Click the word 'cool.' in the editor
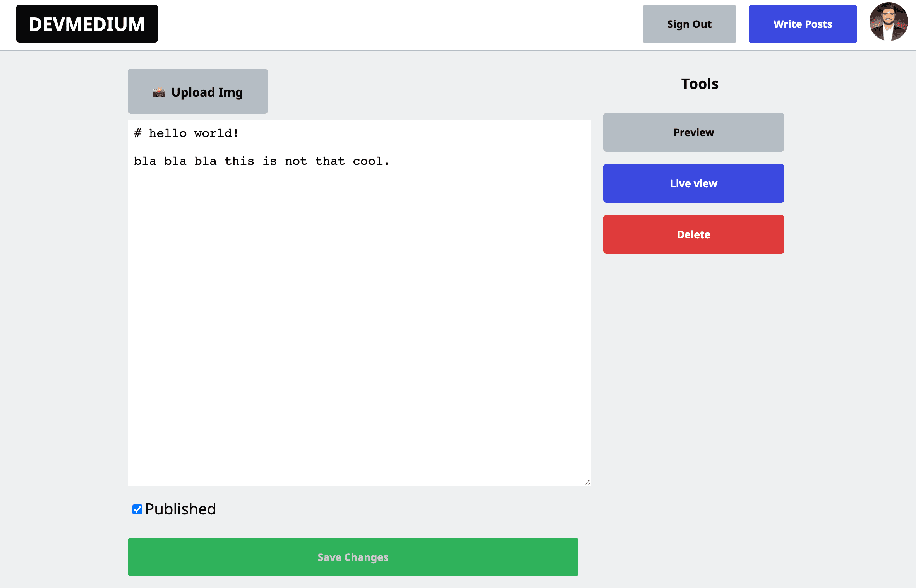The width and height of the screenshot is (916, 588). click(x=371, y=161)
